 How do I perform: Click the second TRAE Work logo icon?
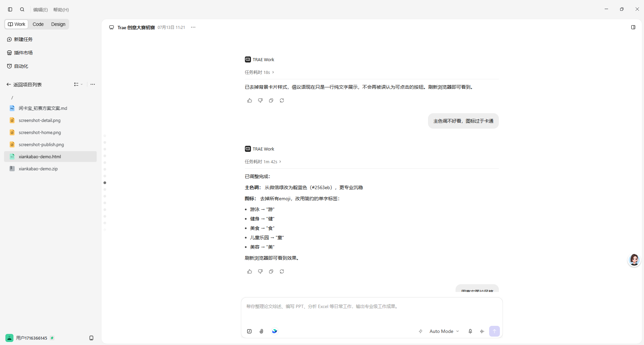248,149
